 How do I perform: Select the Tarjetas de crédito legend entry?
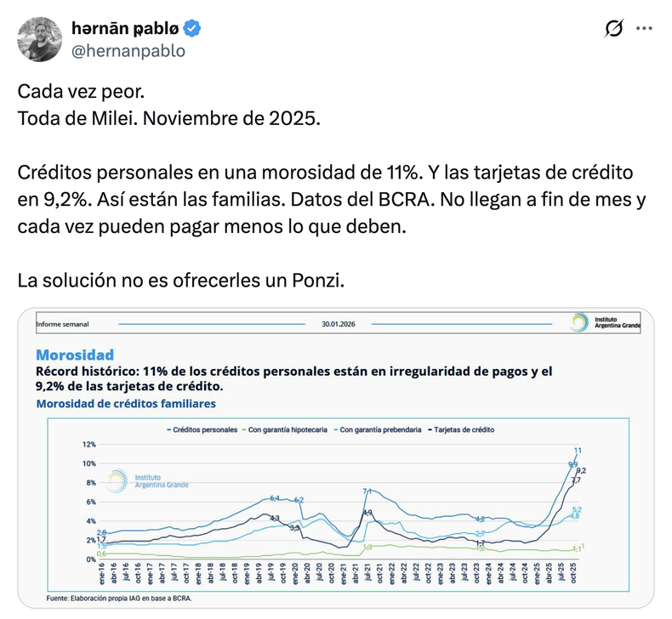462,430
